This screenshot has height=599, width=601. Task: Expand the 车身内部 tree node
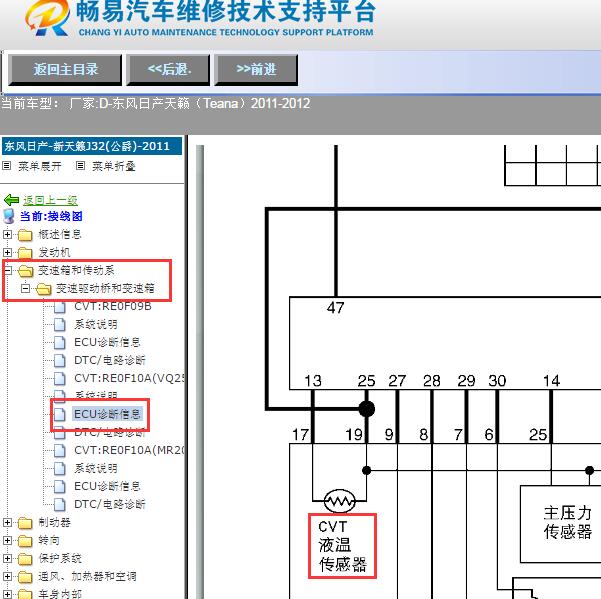pyautogui.click(x=7, y=594)
